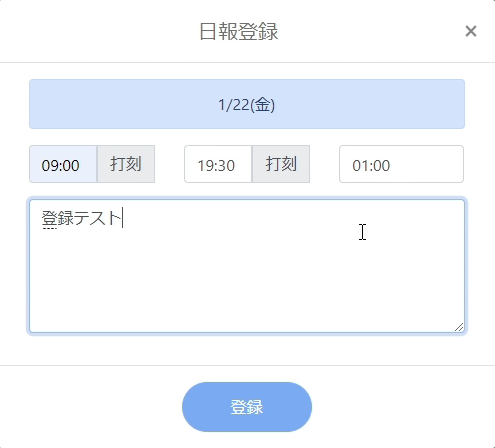Focus the 09:00 start time field
Viewport: 495px width, 448px height.
coord(63,164)
